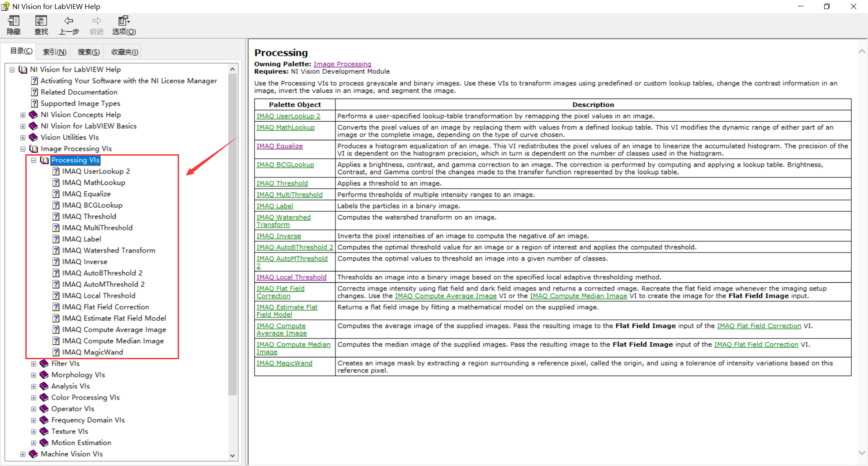Select Activating Your Software tree entry
This screenshot has height=466, width=868.
tap(129, 81)
